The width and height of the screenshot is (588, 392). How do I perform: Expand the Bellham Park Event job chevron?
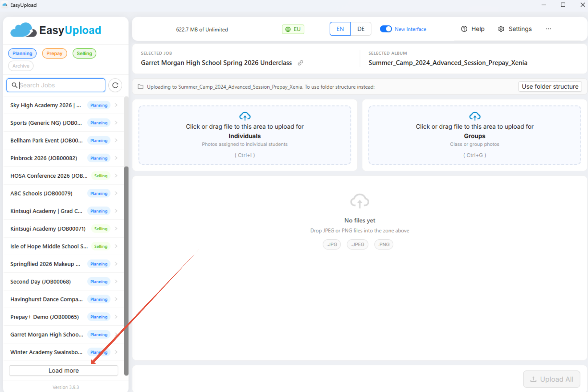[x=116, y=140]
